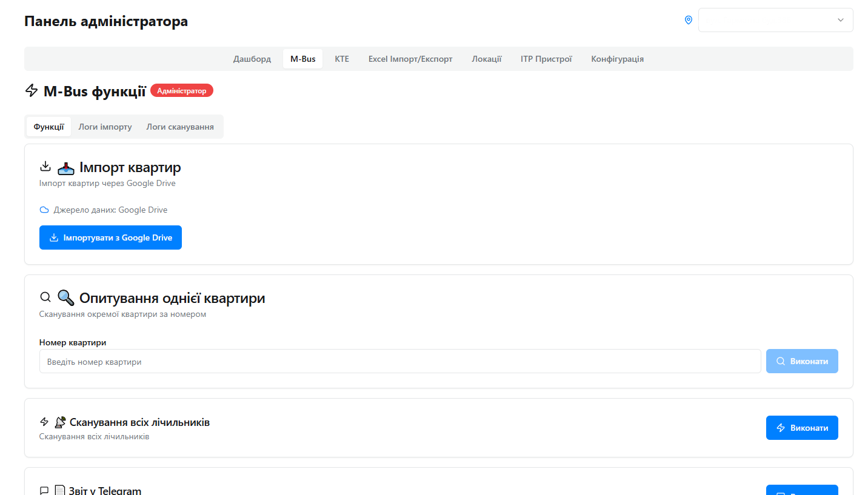Viewport: 868px width, 495px height.
Task: Click the magnifier icon by Опитування однієї квартири
Action: tap(45, 297)
